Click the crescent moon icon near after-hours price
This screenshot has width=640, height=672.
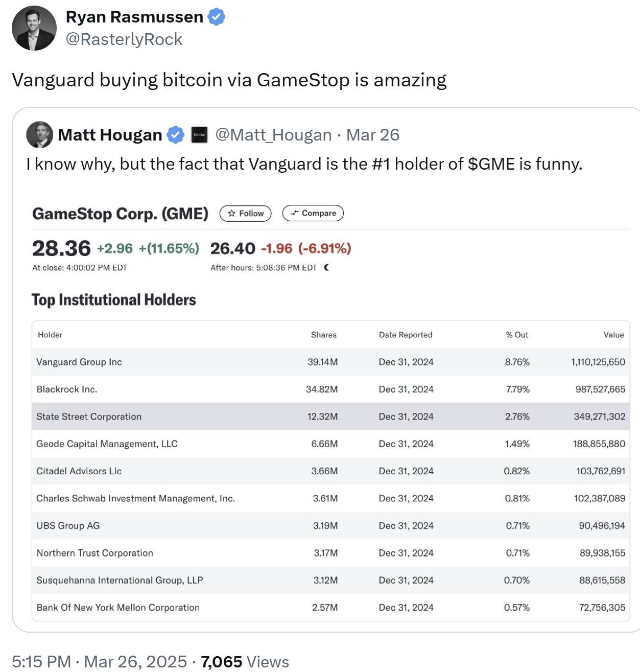click(x=325, y=266)
